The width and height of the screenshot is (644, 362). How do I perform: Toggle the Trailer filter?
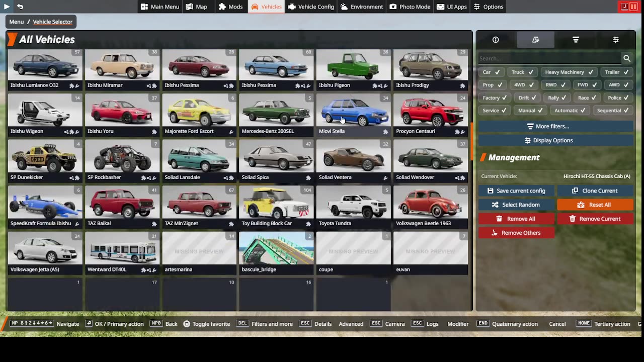click(x=617, y=72)
